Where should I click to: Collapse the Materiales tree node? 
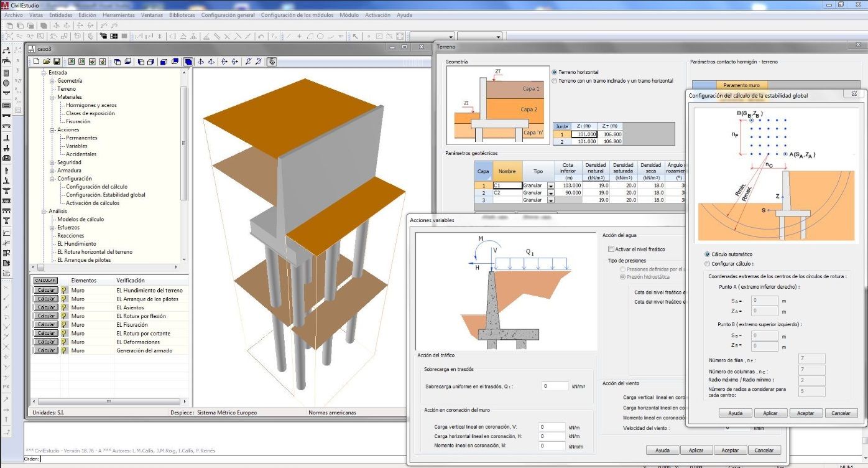coord(52,97)
